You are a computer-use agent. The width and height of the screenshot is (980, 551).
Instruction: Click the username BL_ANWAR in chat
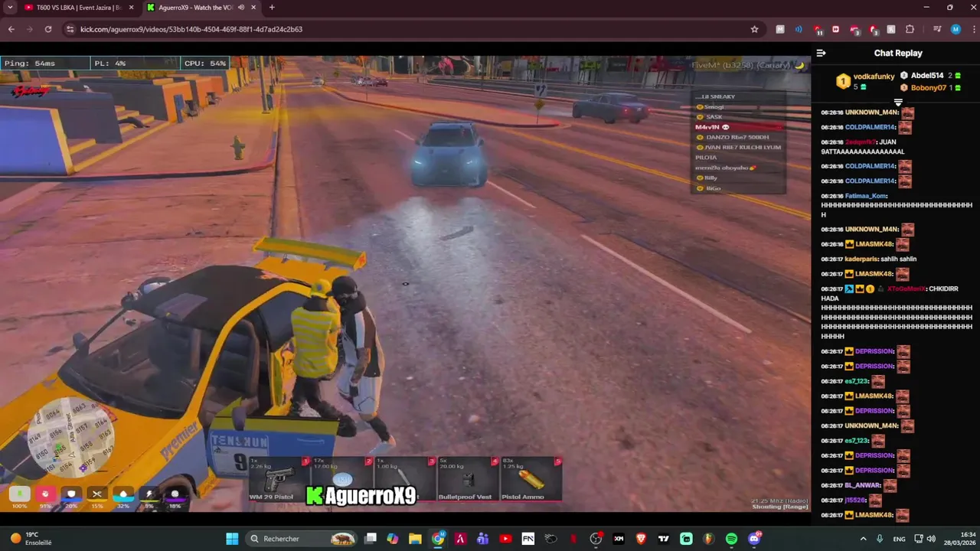(x=861, y=485)
